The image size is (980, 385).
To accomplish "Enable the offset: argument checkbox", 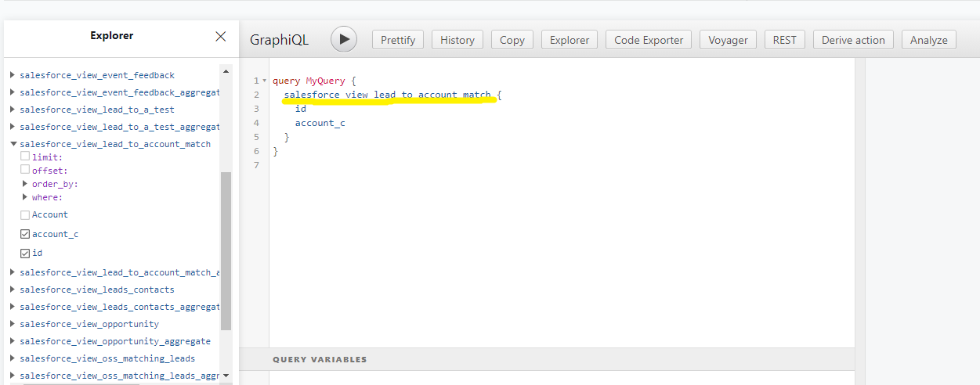I will [x=25, y=169].
